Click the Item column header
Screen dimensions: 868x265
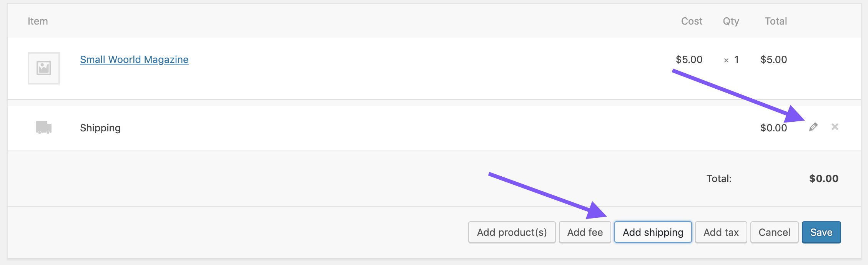[37, 21]
